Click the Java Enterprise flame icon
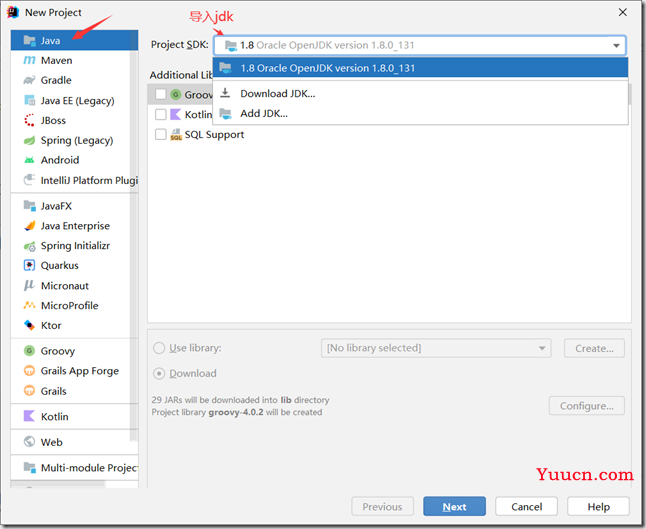Screen dimensions: 646x529 (x=29, y=225)
